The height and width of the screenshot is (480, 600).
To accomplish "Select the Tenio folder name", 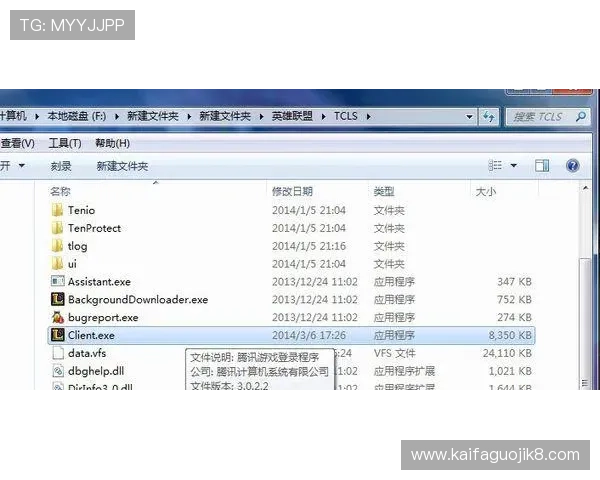I will click(x=82, y=210).
